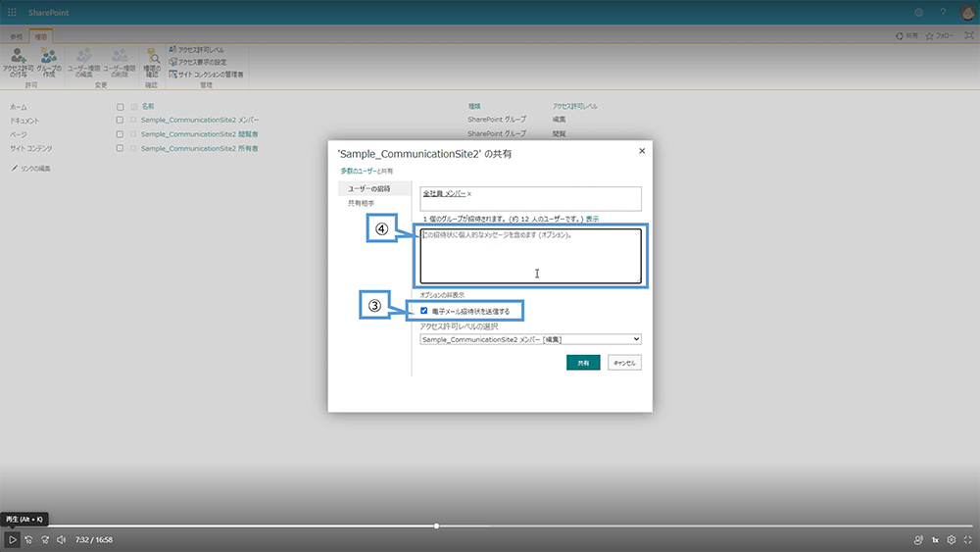Image resolution: width=980 pixels, height=552 pixels.
Task: Uncheck 電子メール招待状を送信する checkbox
Action: tap(423, 311)
